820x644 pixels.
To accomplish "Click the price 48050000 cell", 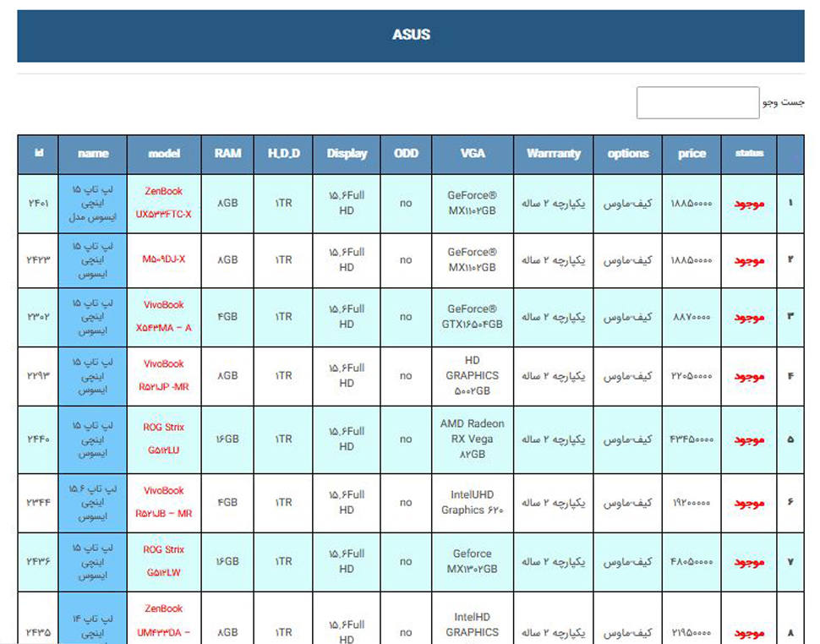I will click(x=692, y=562).
